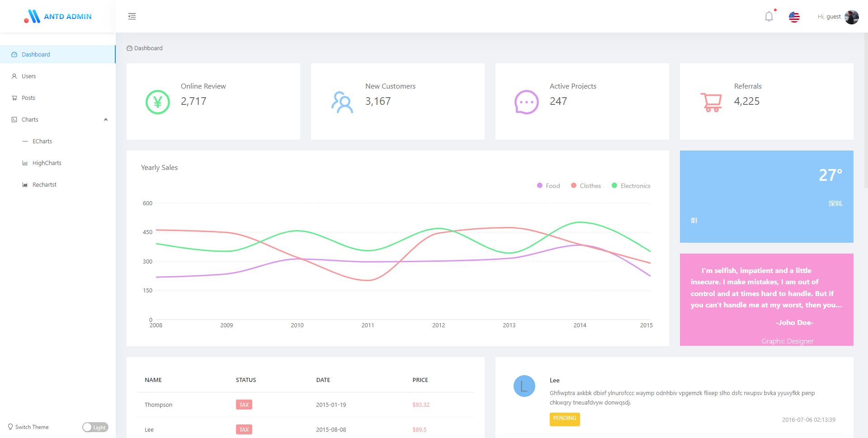Change language using the US flag icon

794,17
